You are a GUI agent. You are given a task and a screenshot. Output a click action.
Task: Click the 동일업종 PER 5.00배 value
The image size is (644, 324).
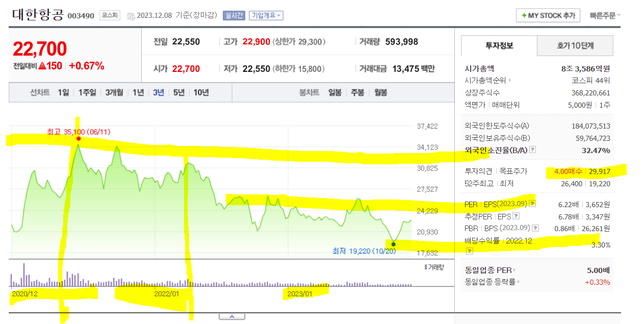tap(599, 270)
